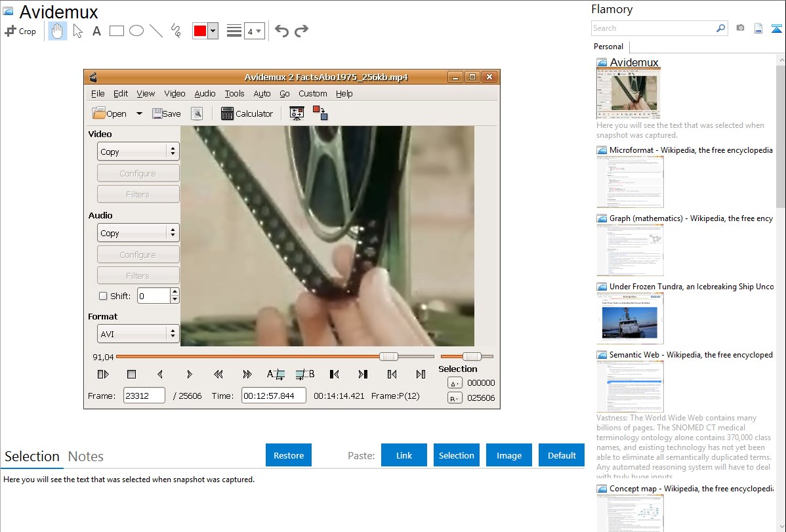Step back one frame
786x532 pixels.
tap(160, 374)
